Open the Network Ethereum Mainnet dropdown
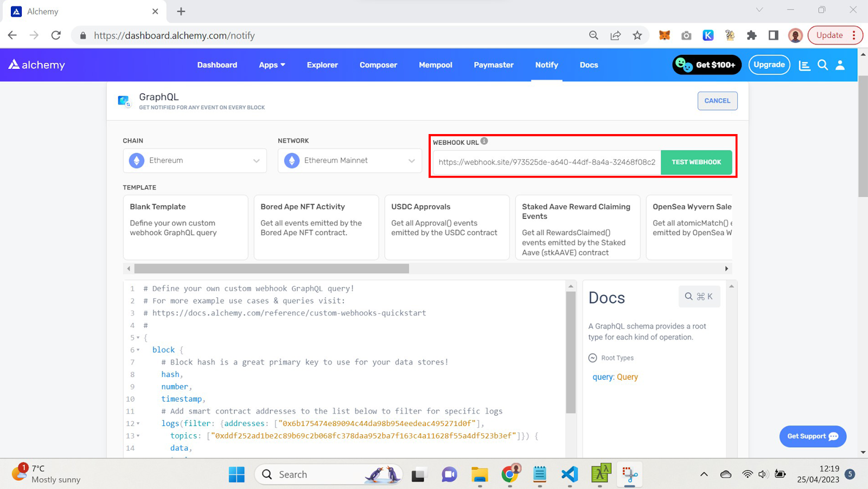This screenshot has height=489, width=868. 349,161
